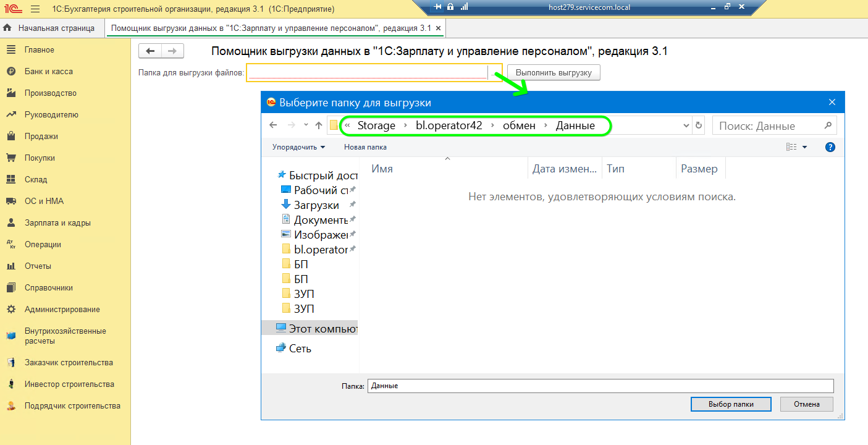Screen dimensions: 868x445
Task: Open the 1C main menu hamburger icon
Action: tap(35, 9)
